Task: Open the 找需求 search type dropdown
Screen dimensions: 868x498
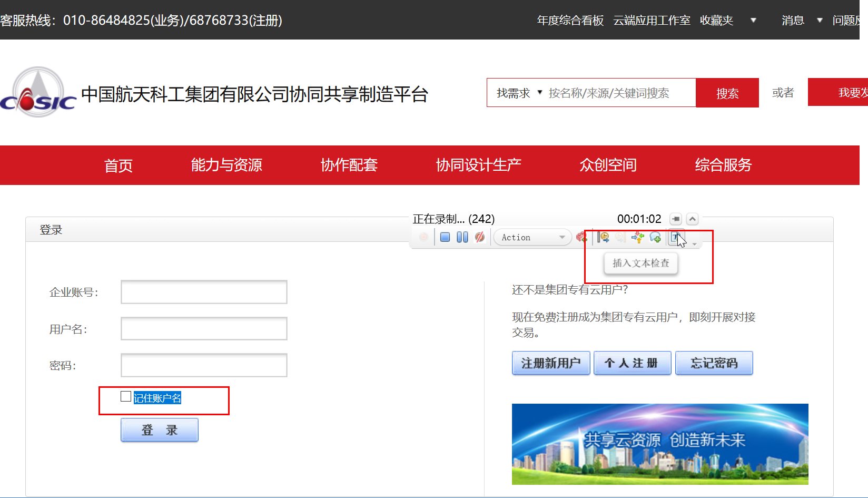Action: pos(519,93)
